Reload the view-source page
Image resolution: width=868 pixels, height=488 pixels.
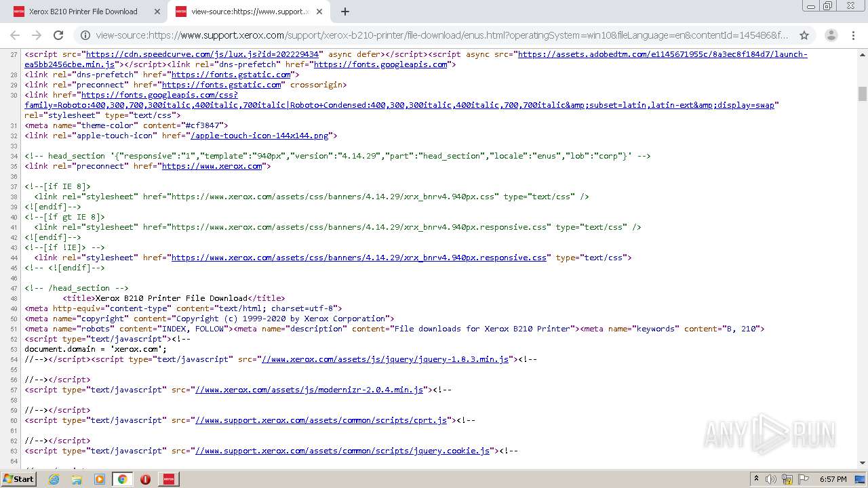point(58,35)
